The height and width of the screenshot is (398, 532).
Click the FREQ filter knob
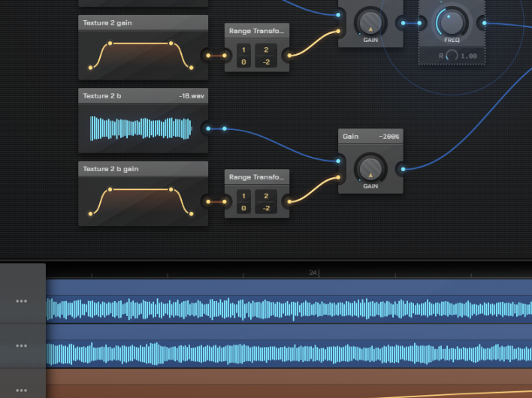451,20
